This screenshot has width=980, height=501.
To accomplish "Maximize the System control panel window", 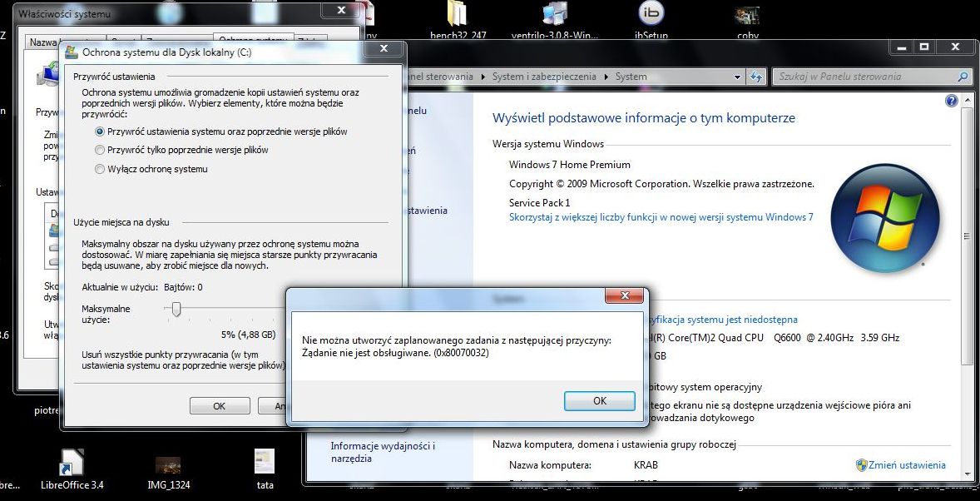I will tap(925, 47).
